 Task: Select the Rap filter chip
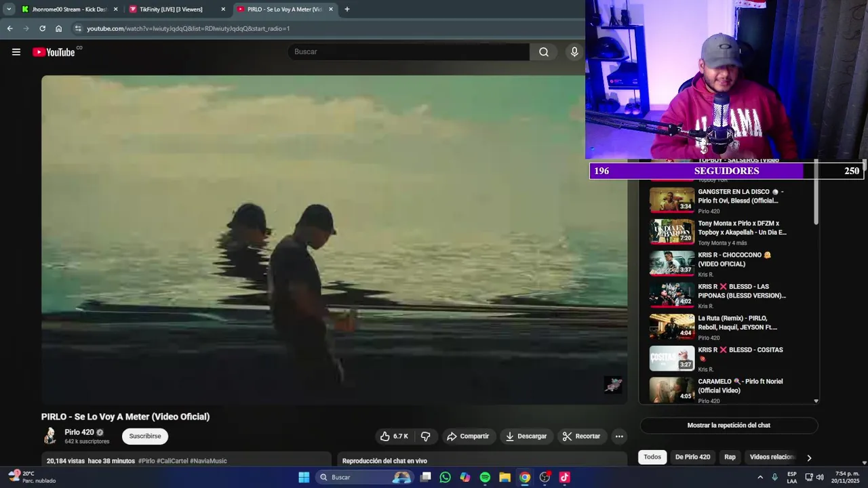tap(730, 457)
